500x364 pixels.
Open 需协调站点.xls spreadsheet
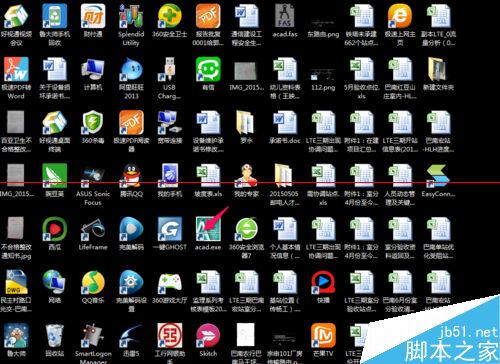[323, 175]
